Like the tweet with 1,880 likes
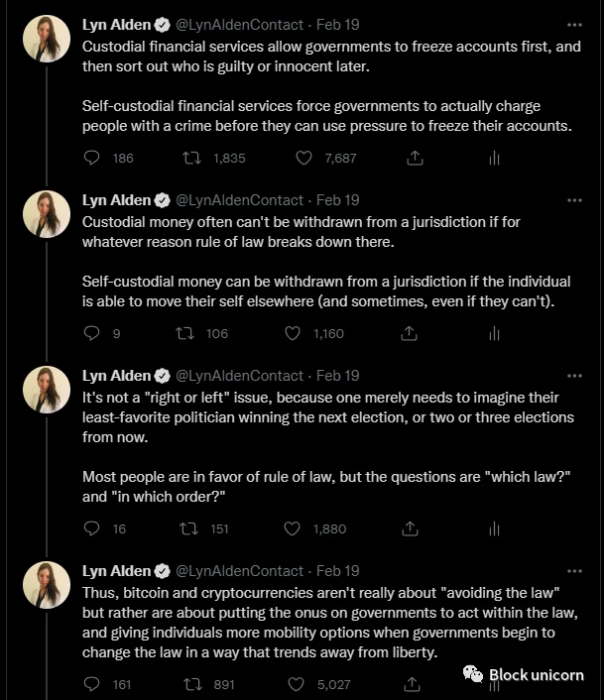The image size is (604, 700). pos(292,528)
